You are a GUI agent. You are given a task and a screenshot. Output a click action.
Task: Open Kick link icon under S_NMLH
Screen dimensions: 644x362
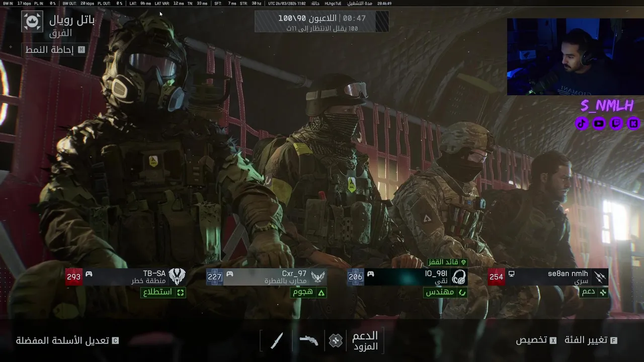[633, 123]
